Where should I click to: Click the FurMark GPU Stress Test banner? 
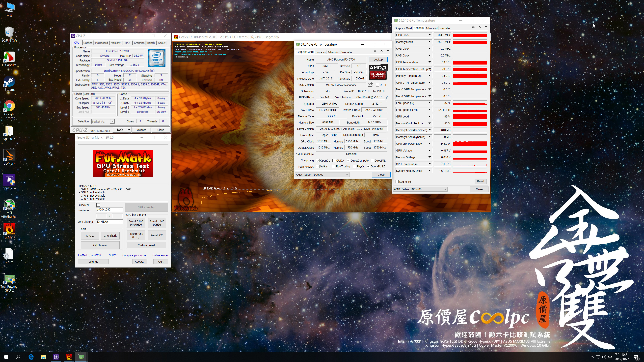(123, 163)
